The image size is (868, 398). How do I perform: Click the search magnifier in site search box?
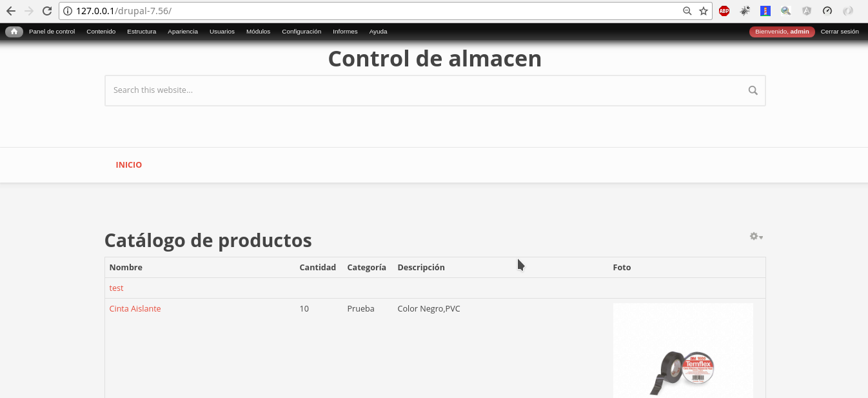point(753,90)
